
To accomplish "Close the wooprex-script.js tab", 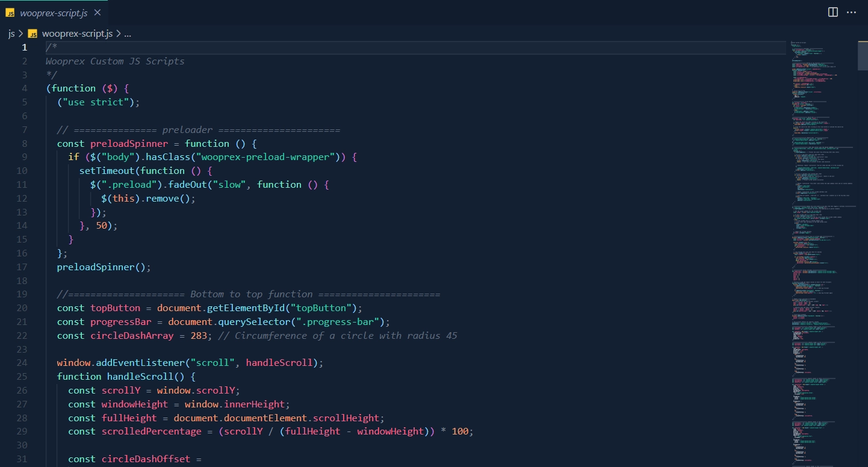I will [98, 13].
